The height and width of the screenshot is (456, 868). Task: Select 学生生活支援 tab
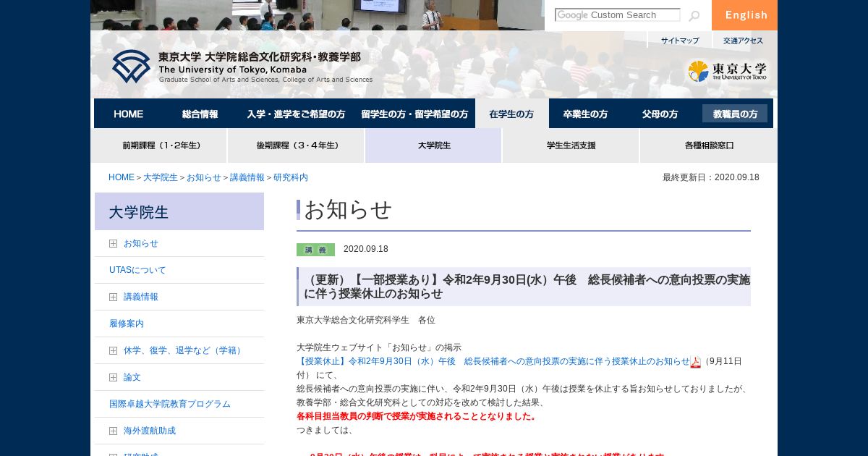coord(571,145)
